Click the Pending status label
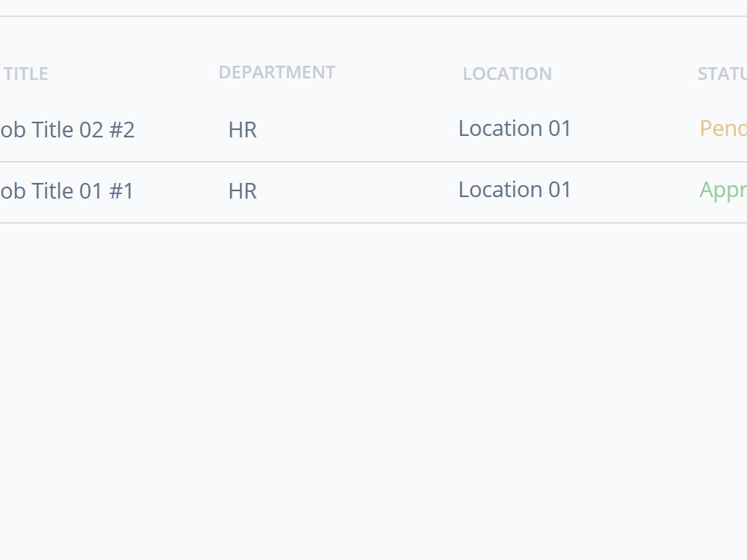Viewport: 747px width, 560px height. tap(722, 129)
